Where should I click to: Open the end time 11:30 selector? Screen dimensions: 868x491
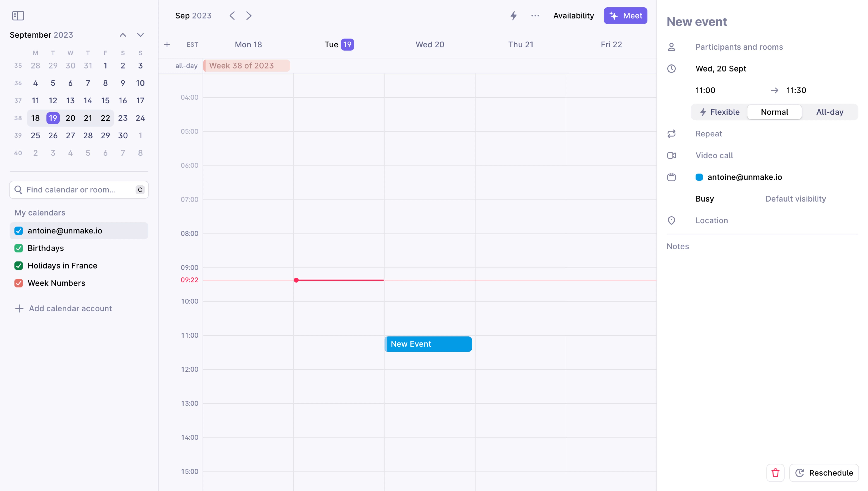click(x=796, y=90)
